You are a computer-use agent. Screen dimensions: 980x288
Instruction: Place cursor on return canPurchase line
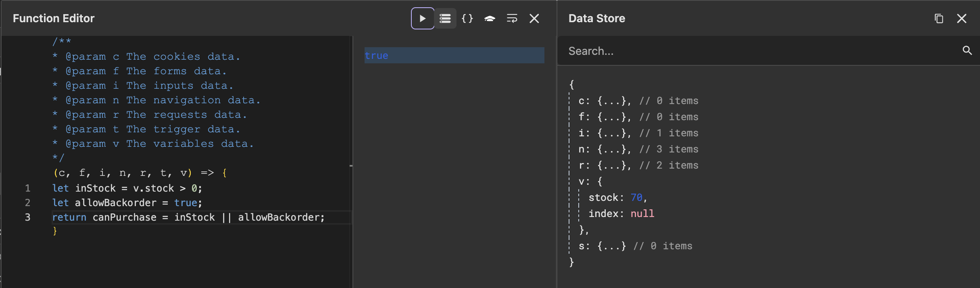tap(188, 217)
